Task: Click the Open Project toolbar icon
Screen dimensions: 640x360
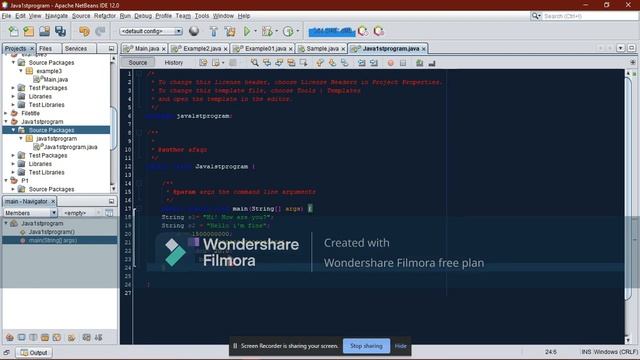Action: click(x=44, y=31)
